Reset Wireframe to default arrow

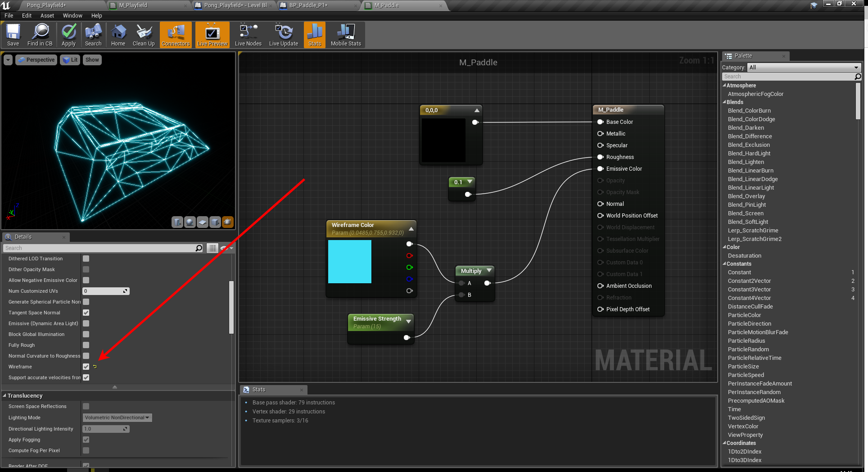coord(95,367)
